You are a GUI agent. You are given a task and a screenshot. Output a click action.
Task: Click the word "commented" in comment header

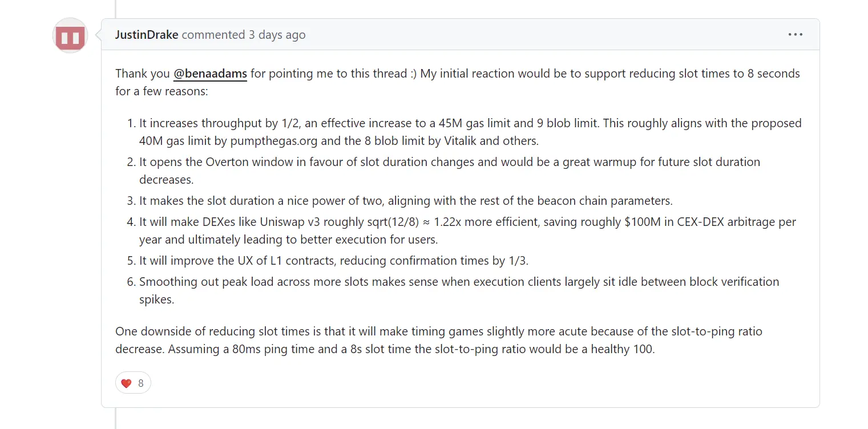point(213,35)
